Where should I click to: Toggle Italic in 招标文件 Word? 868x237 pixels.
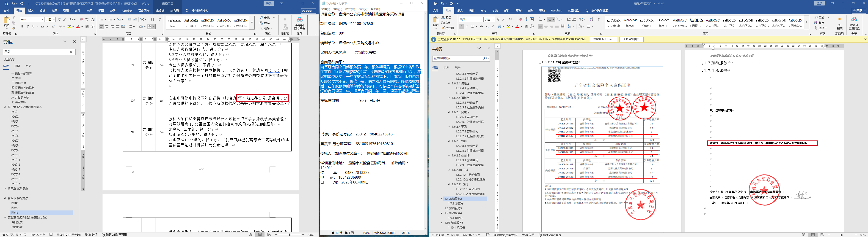pyautogui.click(x=28, y=27)
